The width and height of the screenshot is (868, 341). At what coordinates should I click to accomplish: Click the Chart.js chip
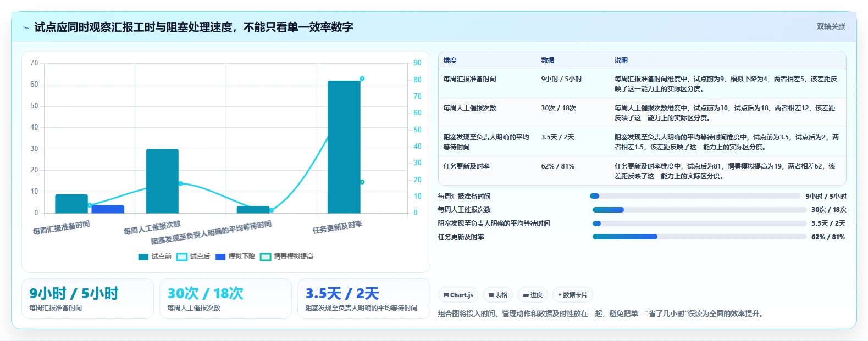(458, 295)
